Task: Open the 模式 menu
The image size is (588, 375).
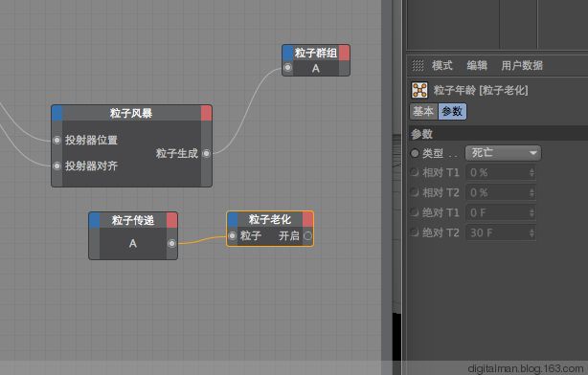Action: [x=442, y=66]
